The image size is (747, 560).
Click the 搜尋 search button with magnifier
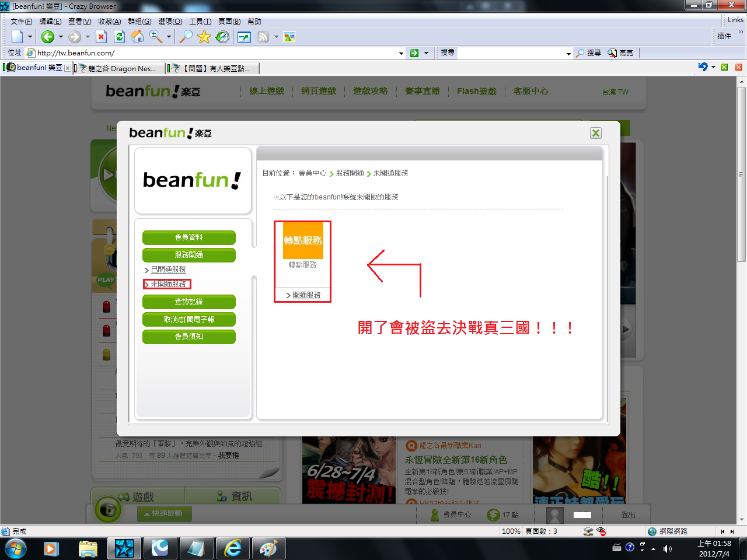tap(588, 53)
